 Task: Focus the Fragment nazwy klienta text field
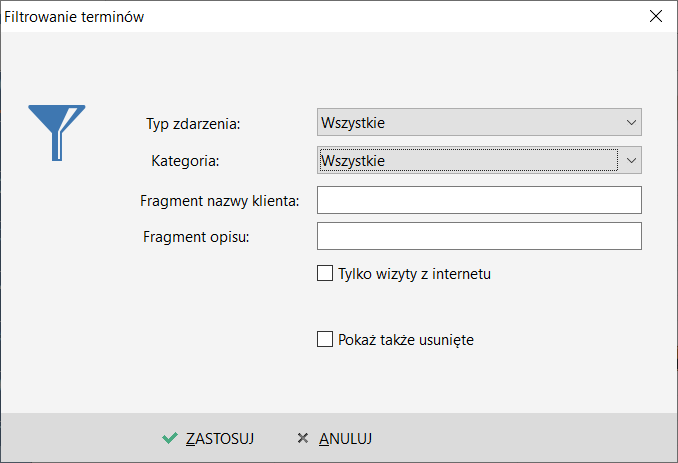pyautogui.click(x=479, y=200)
